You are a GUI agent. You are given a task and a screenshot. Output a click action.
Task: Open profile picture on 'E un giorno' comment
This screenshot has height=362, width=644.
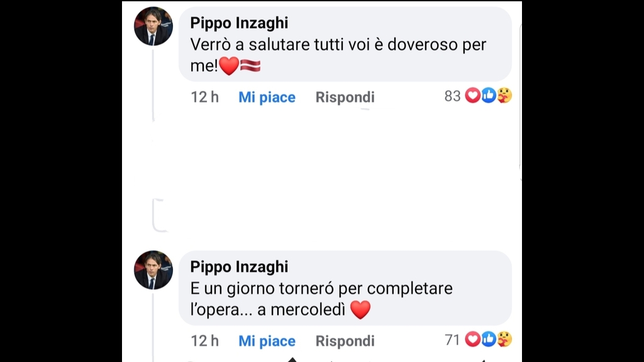(x=153, y=270)
